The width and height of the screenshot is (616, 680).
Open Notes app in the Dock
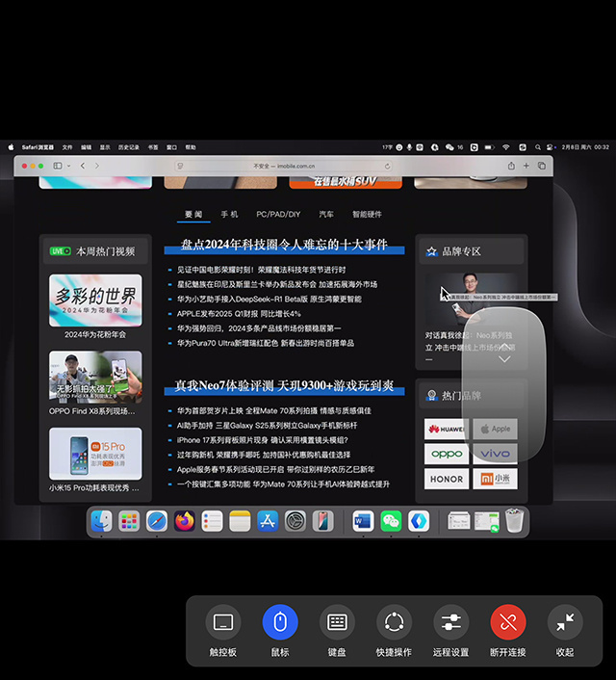(x=240, y=521)
